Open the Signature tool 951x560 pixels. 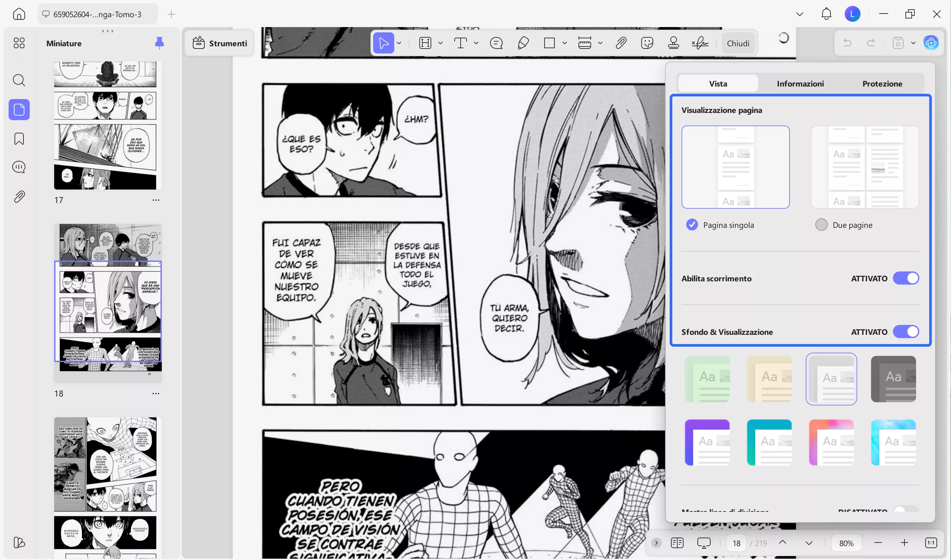[700, 43]
